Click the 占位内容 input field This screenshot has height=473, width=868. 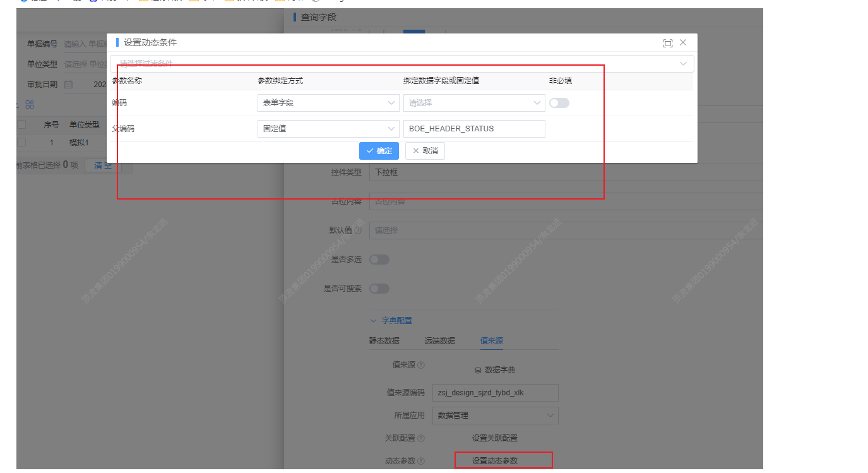(x=566, y=201)
